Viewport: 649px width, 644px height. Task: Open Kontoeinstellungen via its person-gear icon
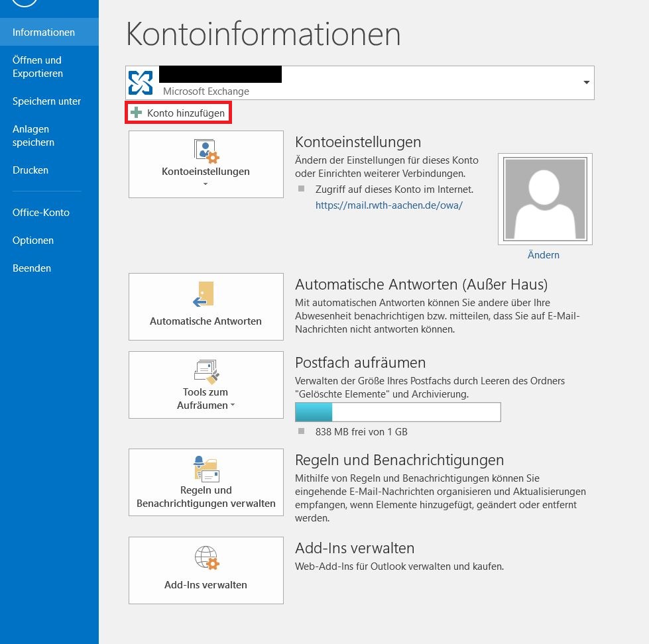pos(206,151)
